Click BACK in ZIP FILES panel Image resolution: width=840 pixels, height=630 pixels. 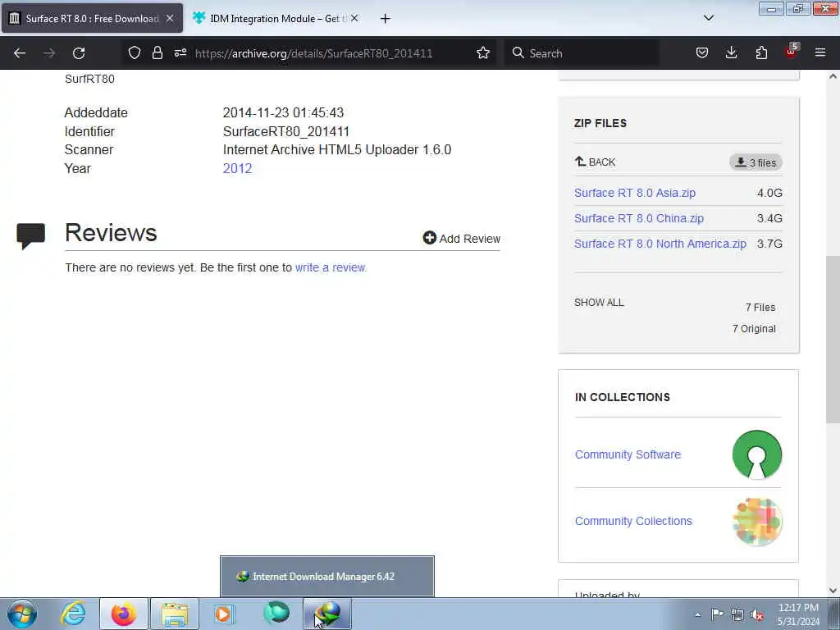tap(596, 162)
